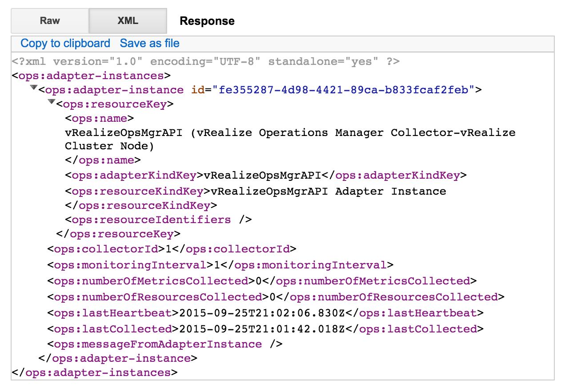Click the ops:collectorId element line
The width and height of the screenshot is (561, 392).
pyautogui.click(x=172, y=249)
